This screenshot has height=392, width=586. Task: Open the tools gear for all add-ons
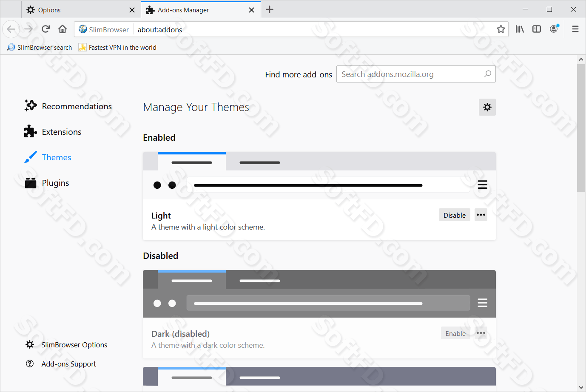(x=487, y=107)
